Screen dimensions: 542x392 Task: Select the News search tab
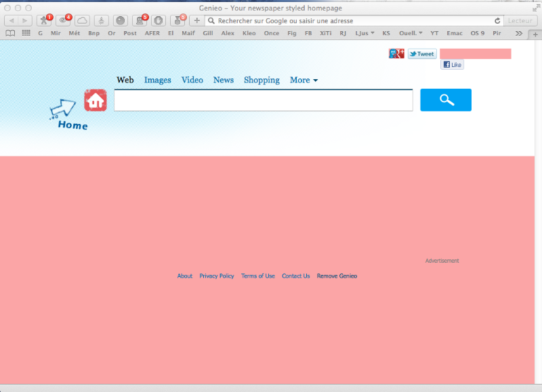(x=224, y=80)
